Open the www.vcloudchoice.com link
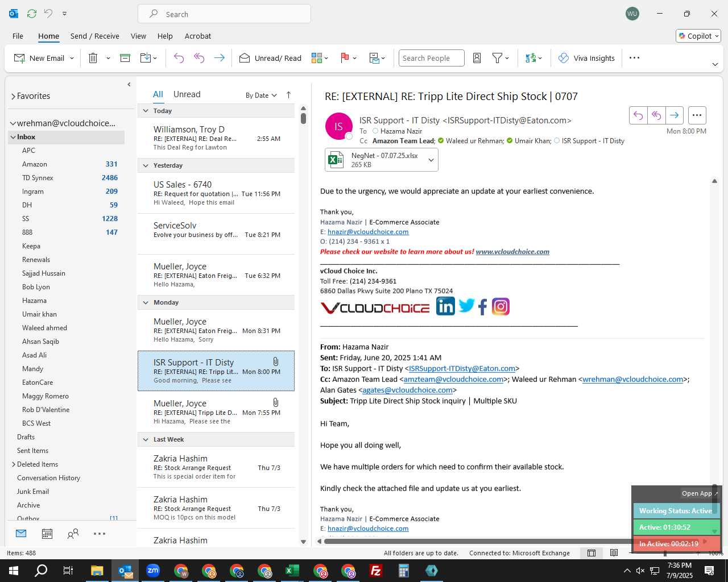Image resolution: width=728 pixels, height=582 pixels. tap(512, 252)
